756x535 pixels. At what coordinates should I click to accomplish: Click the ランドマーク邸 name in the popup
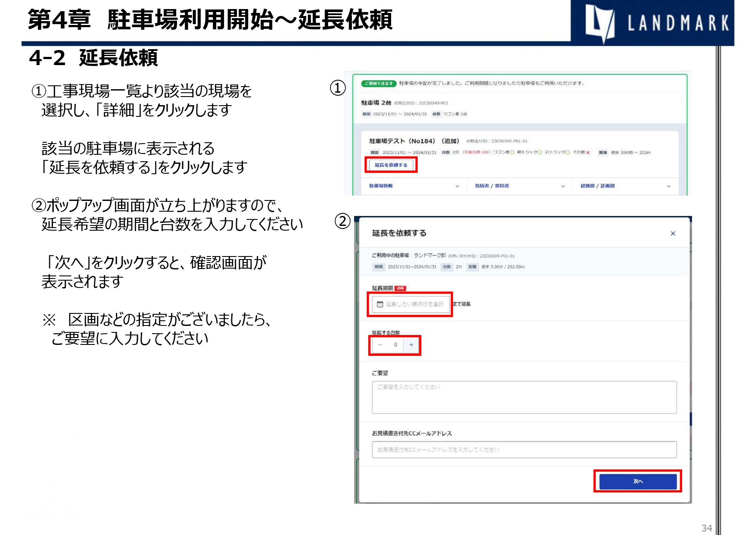click(x=429, y=256)
